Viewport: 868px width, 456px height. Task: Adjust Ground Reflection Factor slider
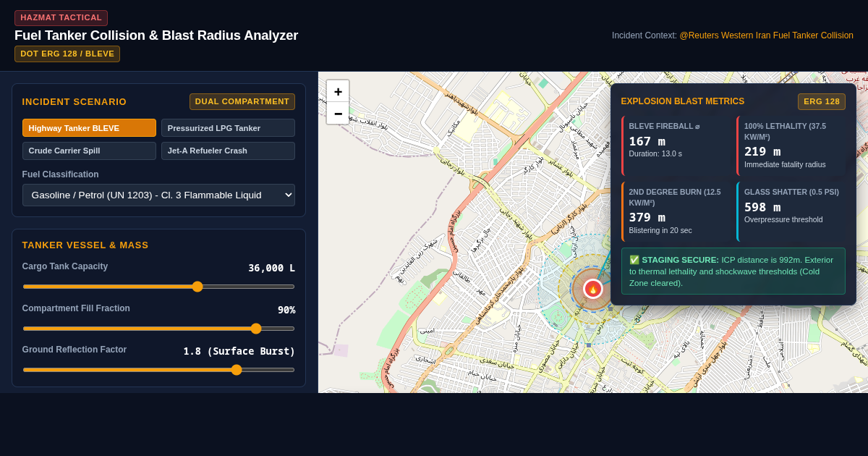tap(158, 370)
